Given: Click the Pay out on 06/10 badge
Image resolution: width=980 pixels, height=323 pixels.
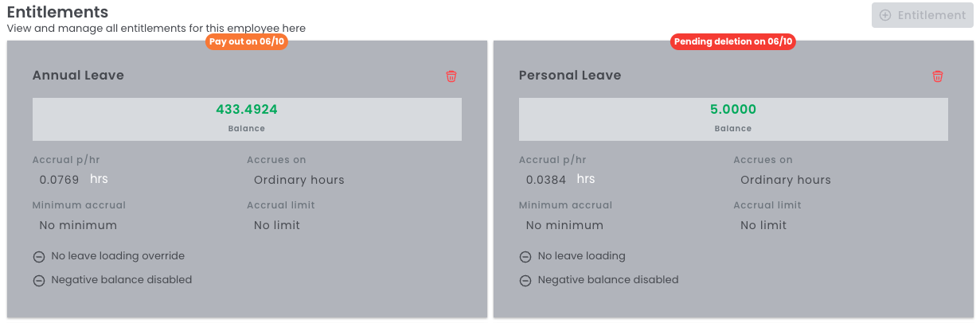Looking at the screenshot, I should coord(247,41).
